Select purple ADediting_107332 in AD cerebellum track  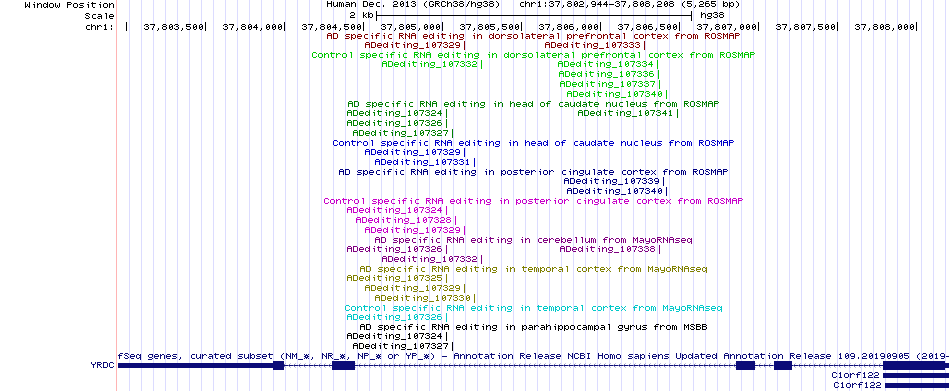coord(432,259)
